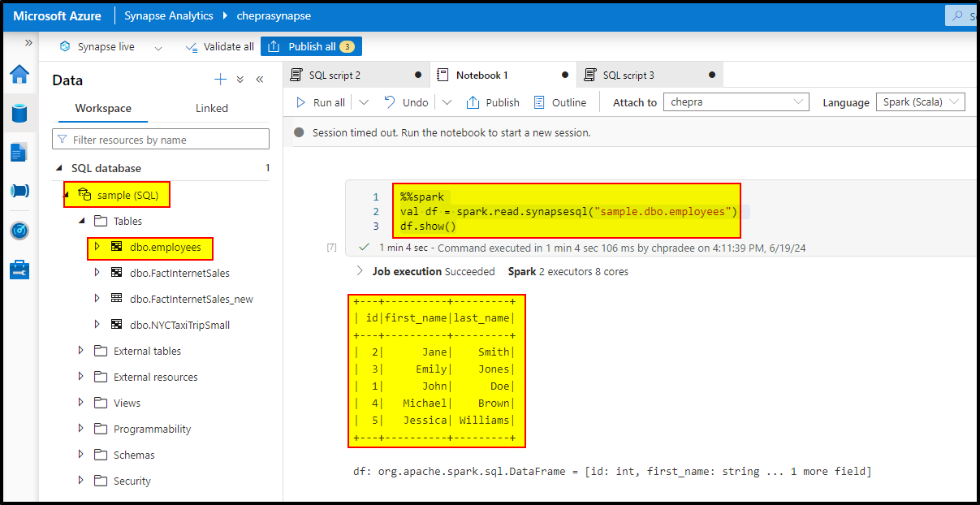Click the Publish all button
The height and width of the screenshot is (505, 980).
tap(311, 46)
